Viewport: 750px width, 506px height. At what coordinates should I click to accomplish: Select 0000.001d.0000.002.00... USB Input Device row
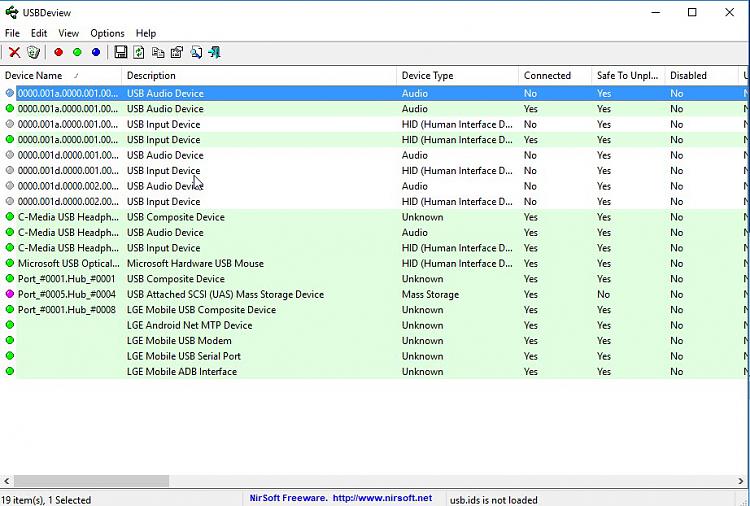[x=373, y=201]
